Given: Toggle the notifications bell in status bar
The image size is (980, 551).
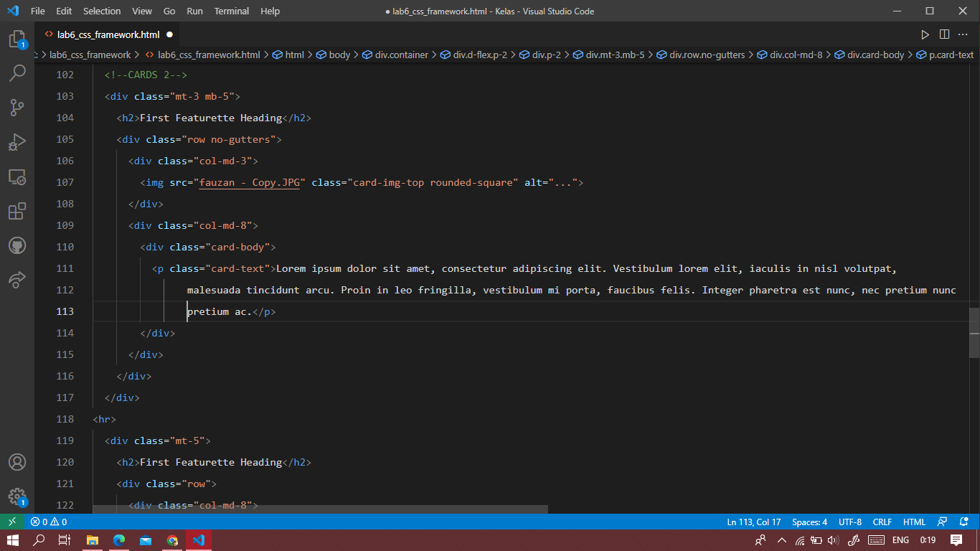Looking at the screenshot, I should [962, 522].
